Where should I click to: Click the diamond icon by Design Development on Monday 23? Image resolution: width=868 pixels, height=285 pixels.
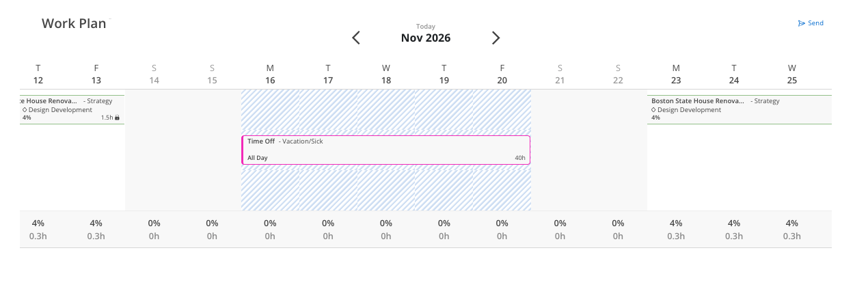[653, 110]
